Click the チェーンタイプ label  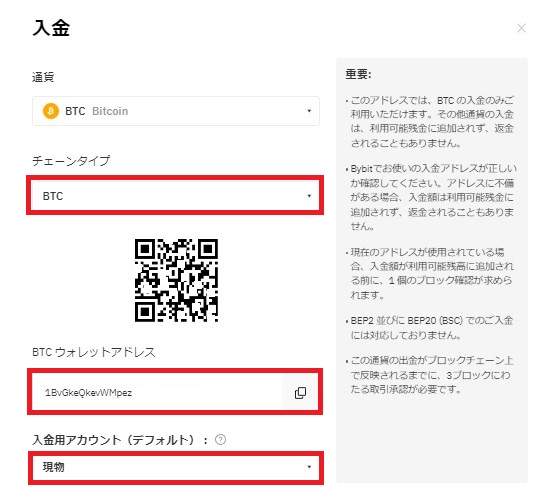tap(71, 161)
